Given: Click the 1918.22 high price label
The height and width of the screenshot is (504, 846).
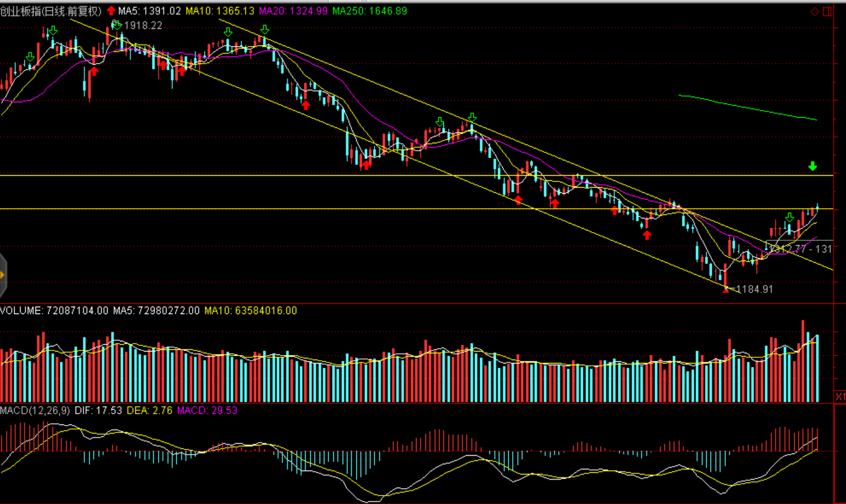Looking at the screenshot, I should pos(143,26).
